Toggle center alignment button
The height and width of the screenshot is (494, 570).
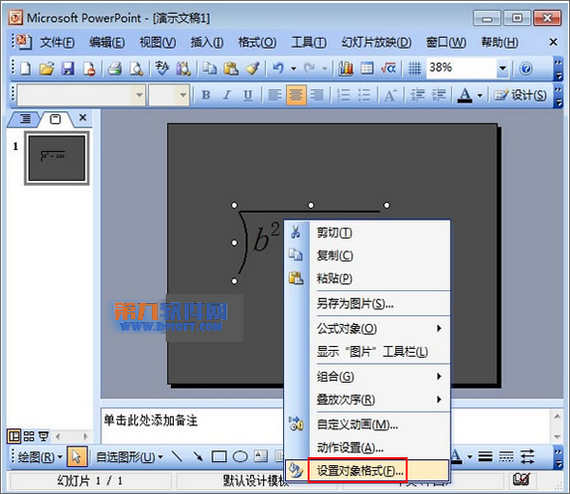296,95
